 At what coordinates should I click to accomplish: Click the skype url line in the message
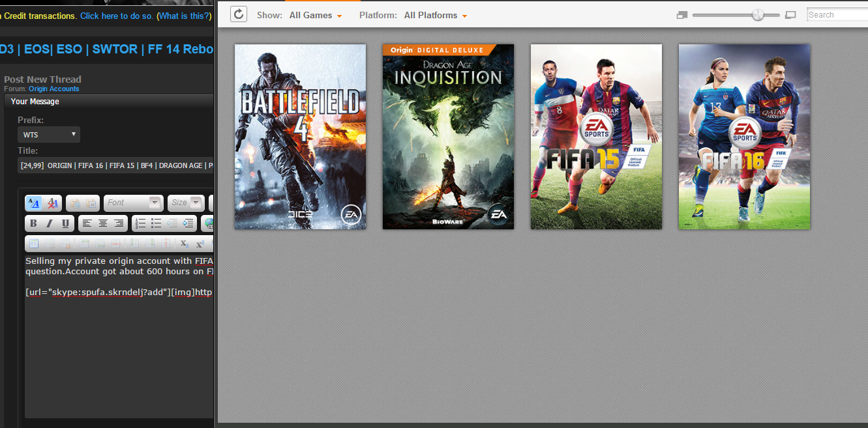[x=119, y=292]
